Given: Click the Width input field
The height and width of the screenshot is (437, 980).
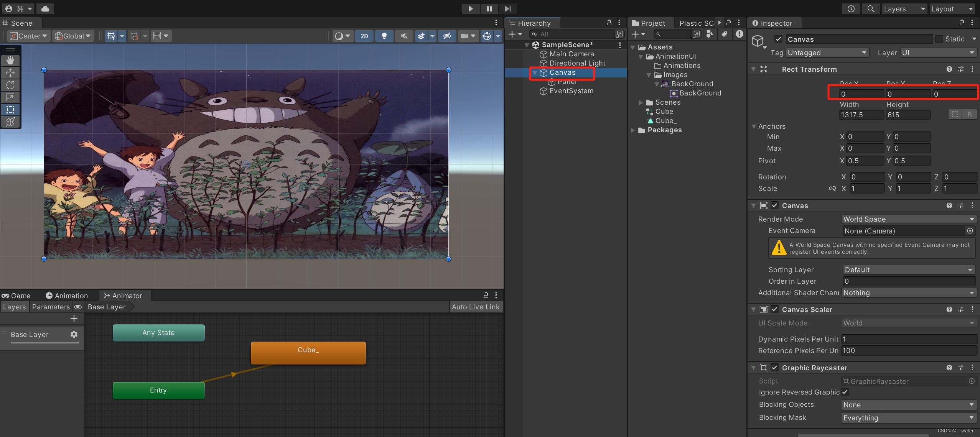Looking at the screenshot, I should click(861, 115).
